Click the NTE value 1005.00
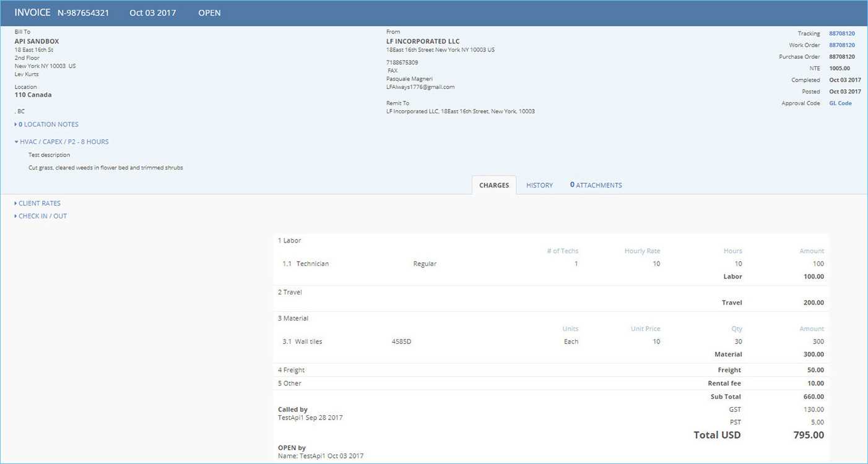 (840, 69)
